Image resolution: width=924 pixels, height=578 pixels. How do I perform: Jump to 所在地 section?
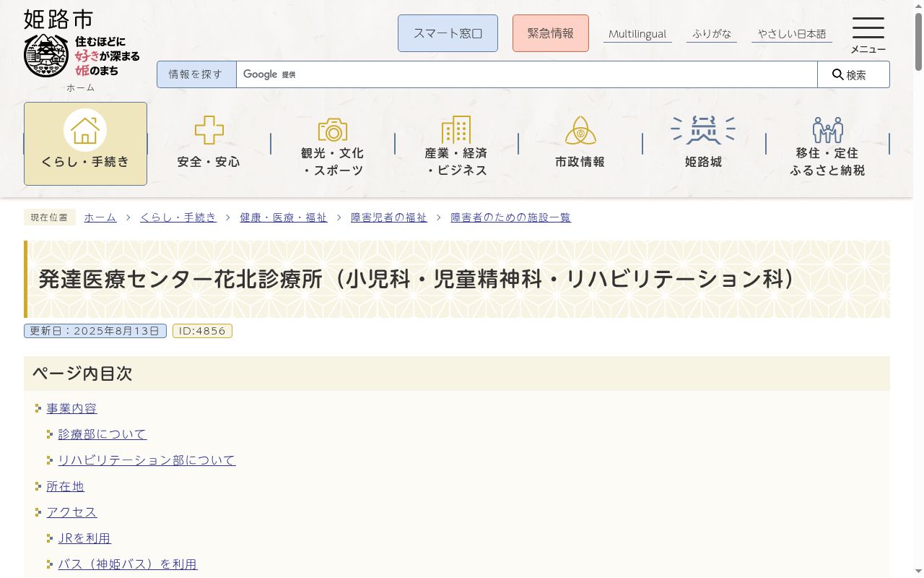tap(65, 486)
